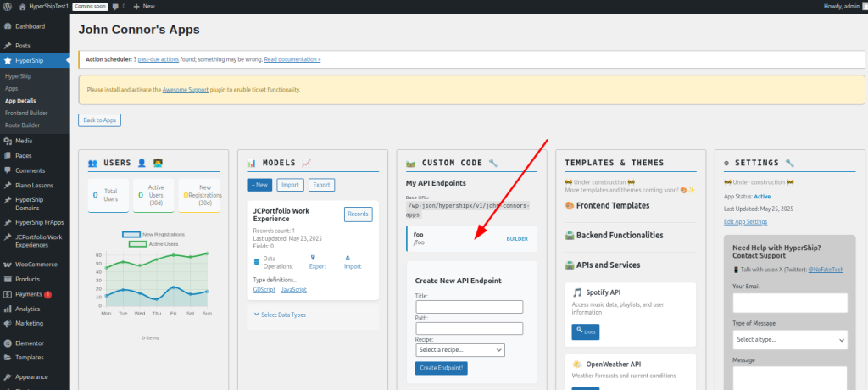The image size is (868, 390).
Task: Toggle New Registrations chart legend
Action: coord(153,234)
